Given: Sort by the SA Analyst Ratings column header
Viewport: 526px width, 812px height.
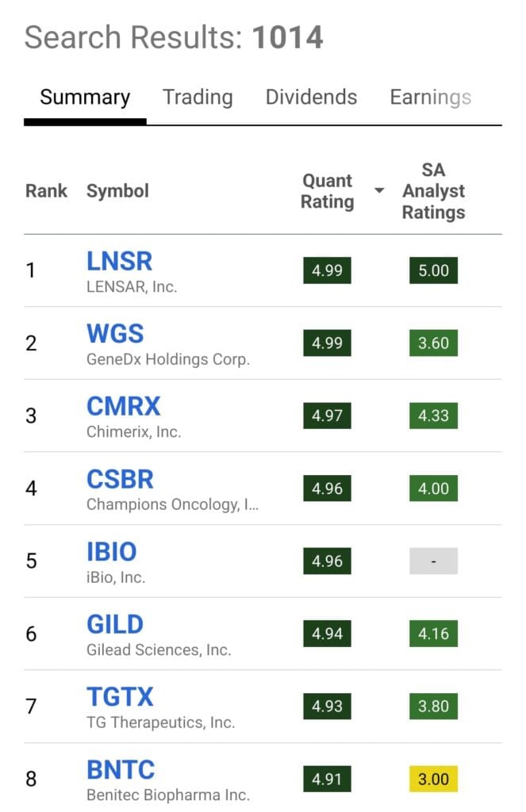Looking at the screenshot, I should tap(433, 191).
